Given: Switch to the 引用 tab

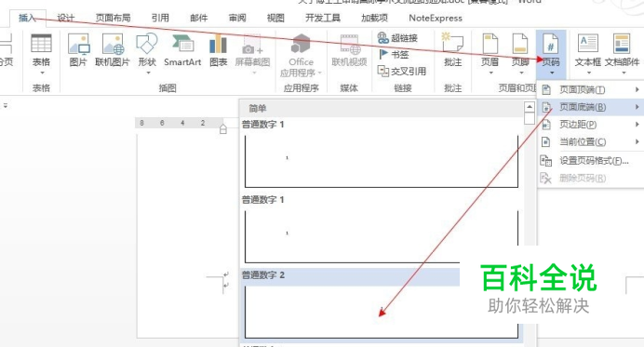Looking at the screenshot, I should click(160, 18).
